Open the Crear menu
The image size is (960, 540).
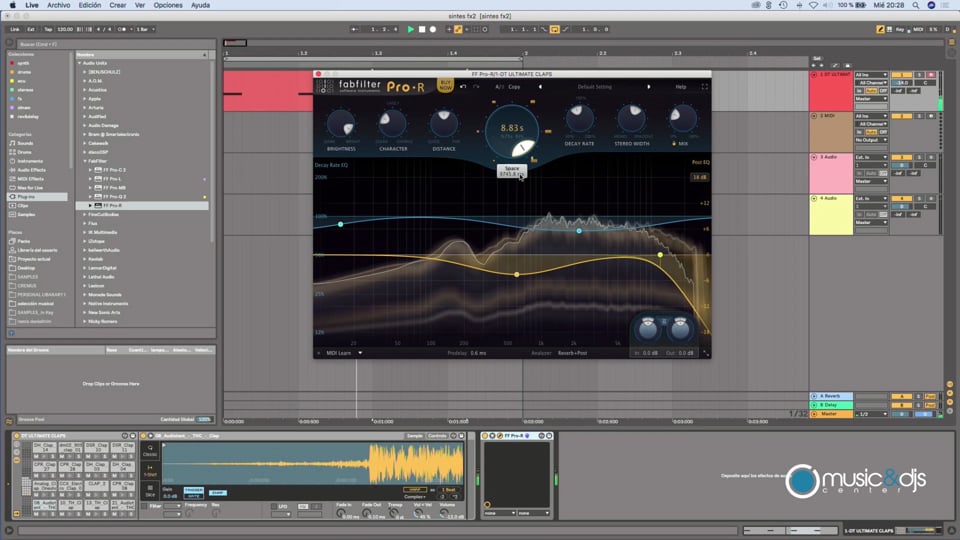118,5
